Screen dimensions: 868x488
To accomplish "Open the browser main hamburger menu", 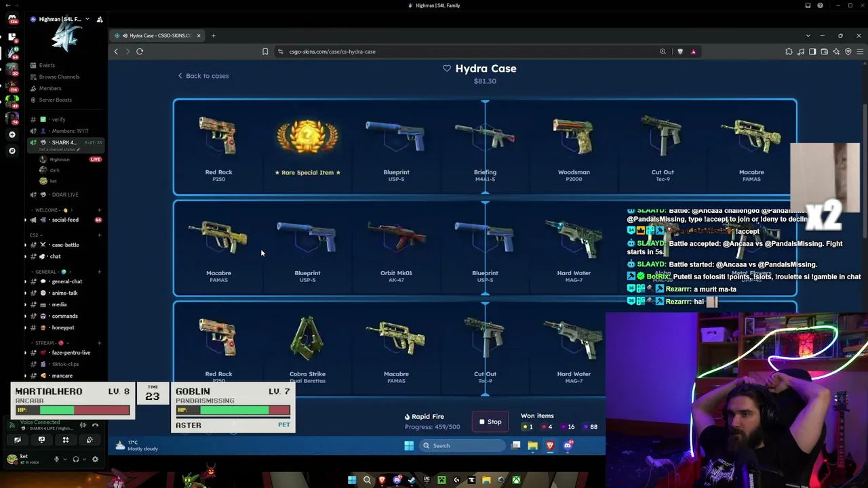I will click(860, 52).
